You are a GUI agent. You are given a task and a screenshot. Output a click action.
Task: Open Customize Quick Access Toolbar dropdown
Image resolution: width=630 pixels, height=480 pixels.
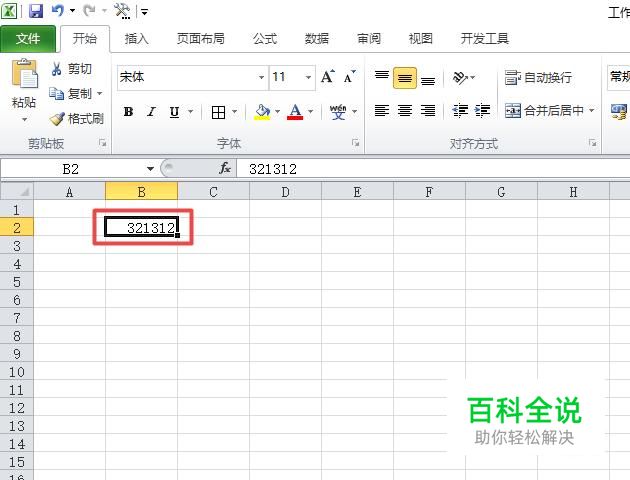click(144, 12)
